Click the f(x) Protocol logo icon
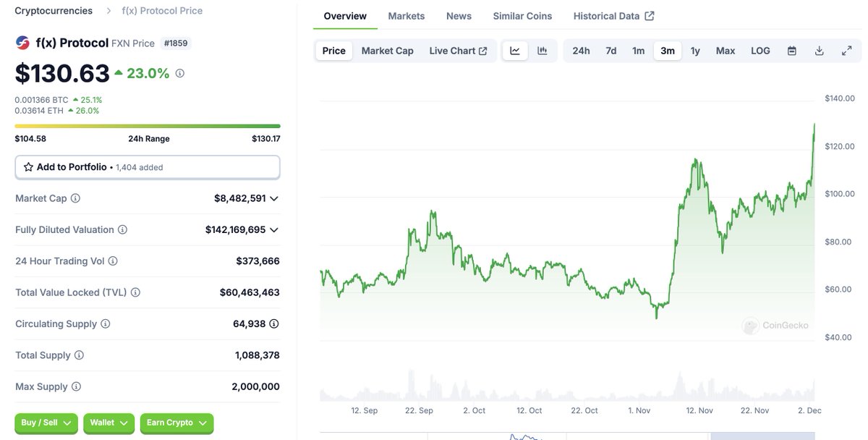The image size is (868, 440). (x=22, y=43)
